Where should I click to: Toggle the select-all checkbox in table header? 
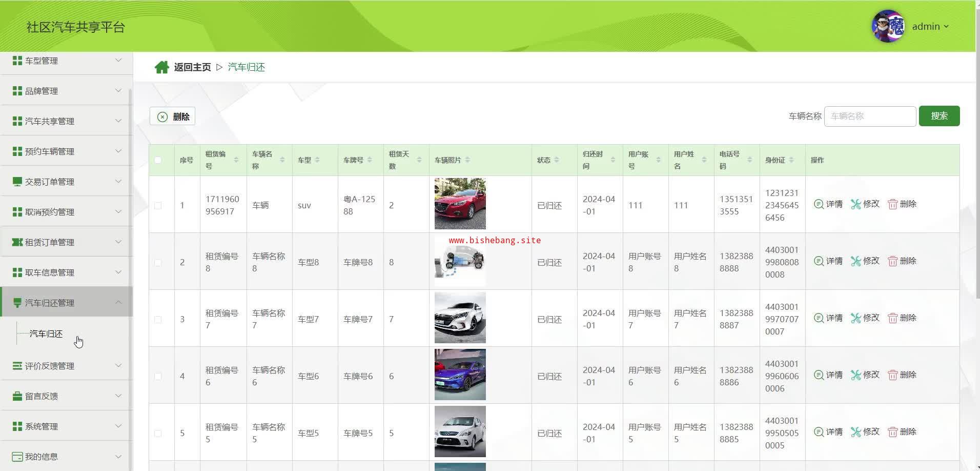tap(158, 160)
